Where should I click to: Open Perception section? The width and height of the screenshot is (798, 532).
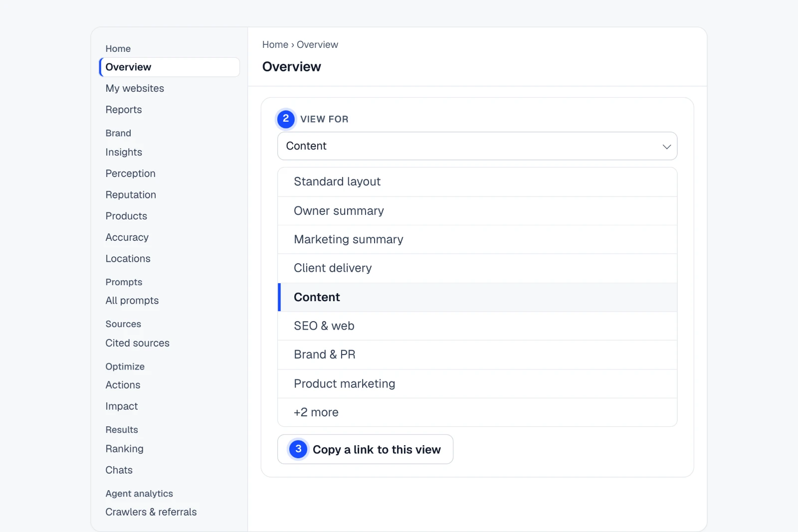[x=131, y=174]
